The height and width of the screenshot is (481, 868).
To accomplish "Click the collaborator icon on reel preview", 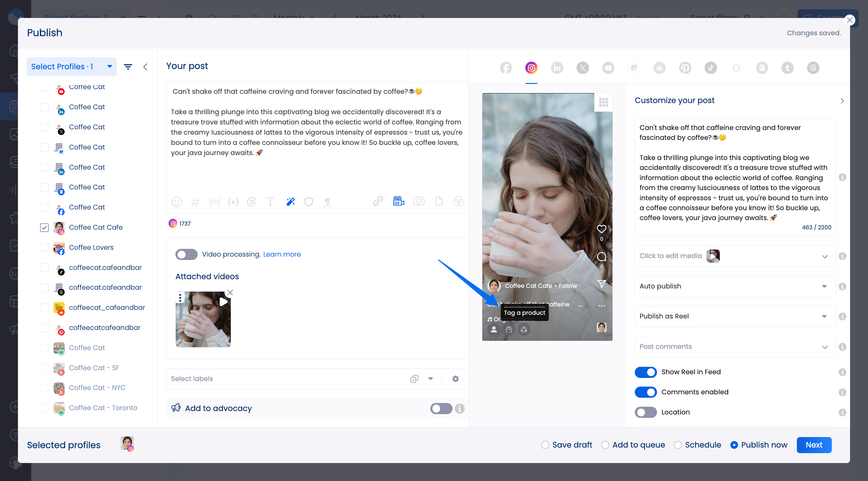I will [x=524, y=329].
